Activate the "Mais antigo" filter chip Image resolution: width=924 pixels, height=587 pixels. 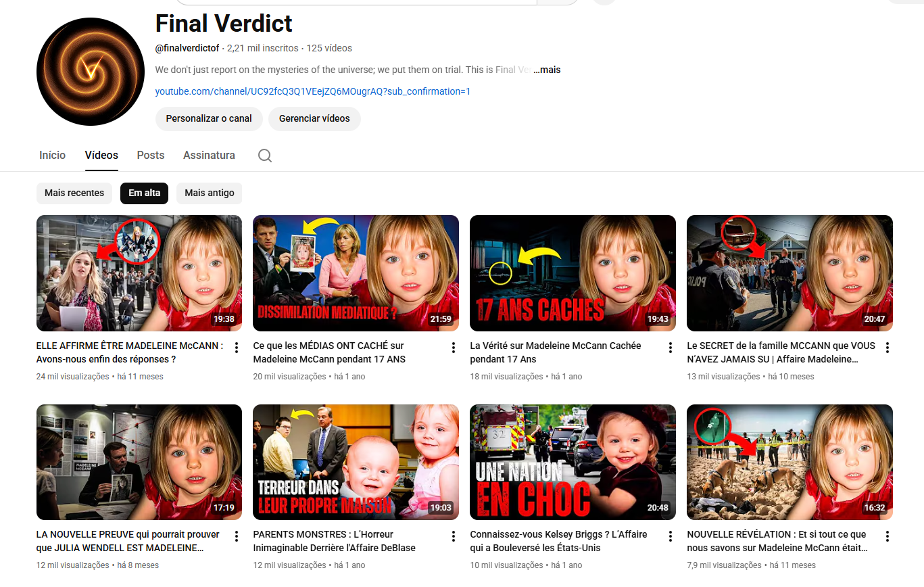point(209,193)
